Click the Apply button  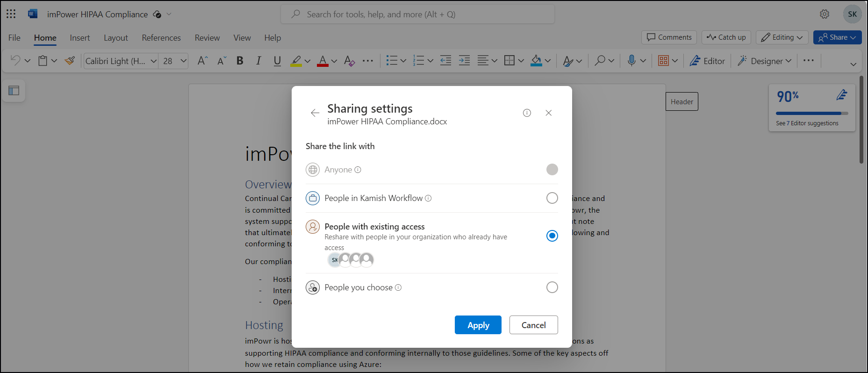[x=478, y=325]
